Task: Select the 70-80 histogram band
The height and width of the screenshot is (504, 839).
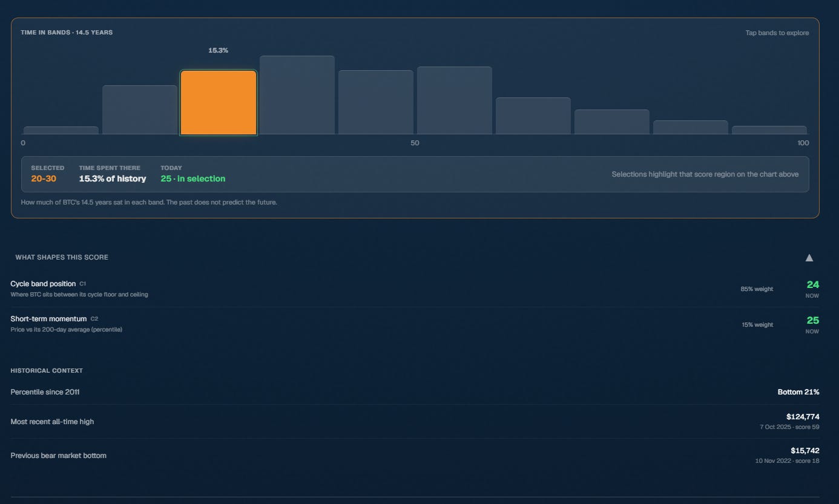Action: 612,122
